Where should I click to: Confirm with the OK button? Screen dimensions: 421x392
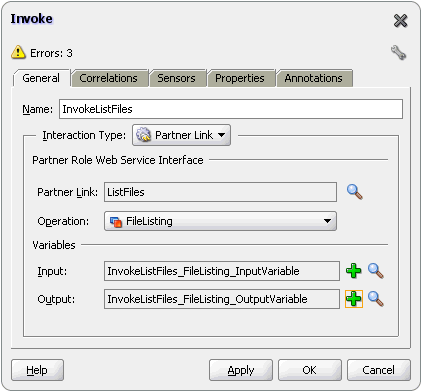click(310, 370)
